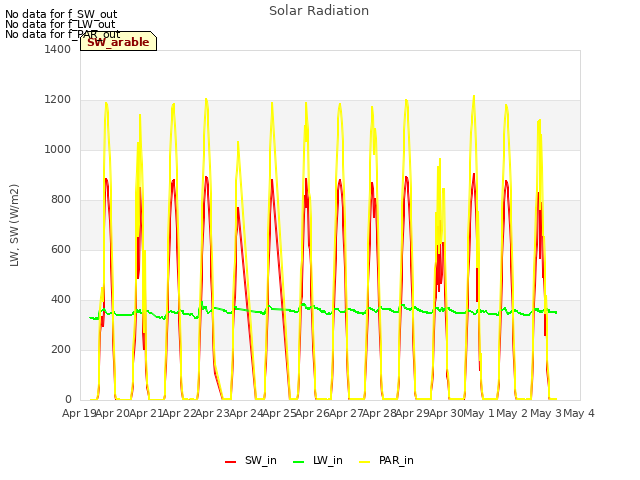
Task: Click the 0 y-axis tick label
Action: [x=68, y=400]
